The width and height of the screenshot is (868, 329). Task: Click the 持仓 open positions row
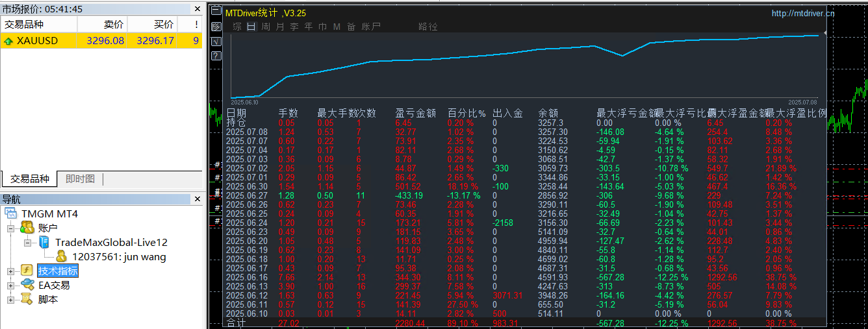tap(235, 123)
